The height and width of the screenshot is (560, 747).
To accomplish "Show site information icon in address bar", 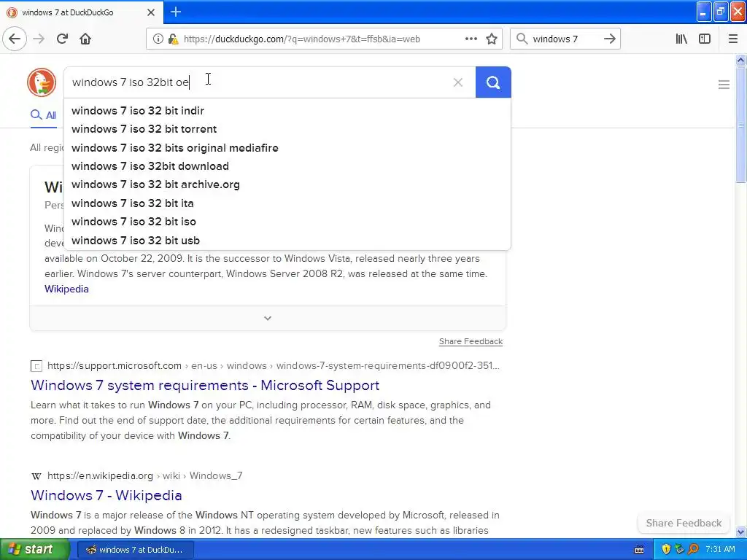I will pyautogui.click(x=158, y=39).
